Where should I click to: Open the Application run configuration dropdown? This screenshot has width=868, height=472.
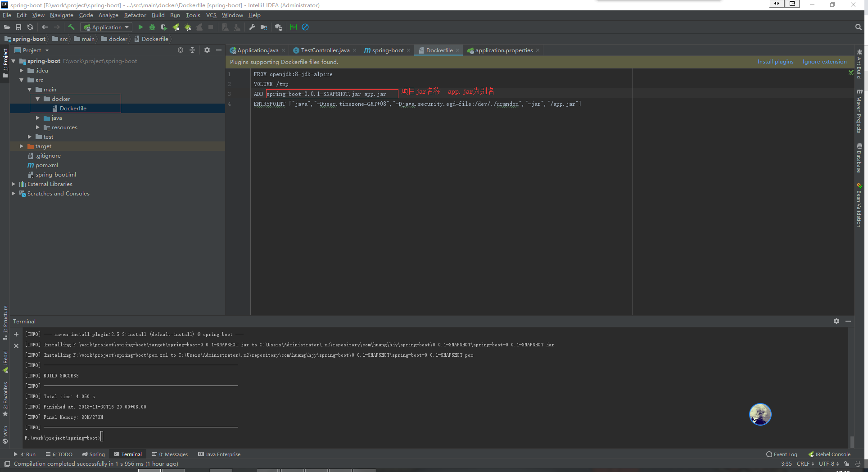[x=106, y=27]
